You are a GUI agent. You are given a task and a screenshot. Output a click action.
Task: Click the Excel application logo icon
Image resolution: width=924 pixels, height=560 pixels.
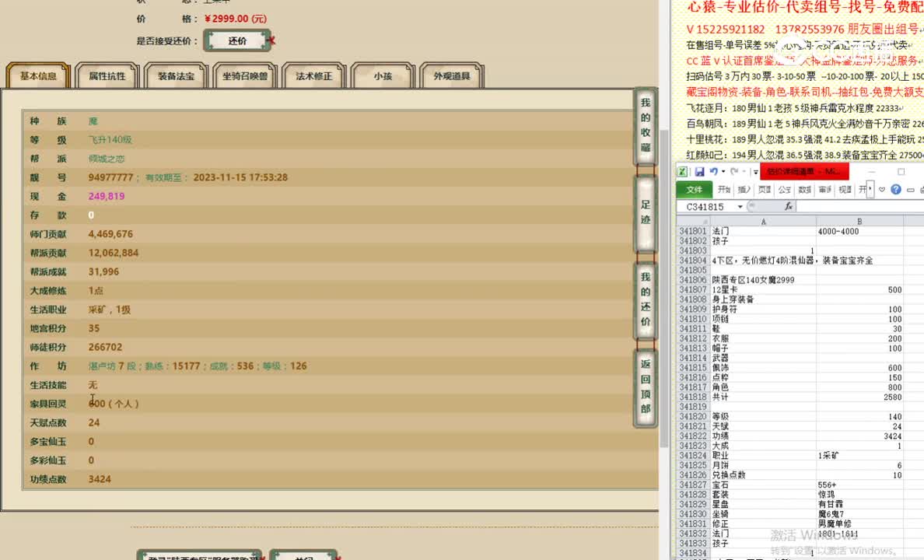pyautogui.click(x=682, y=171)
